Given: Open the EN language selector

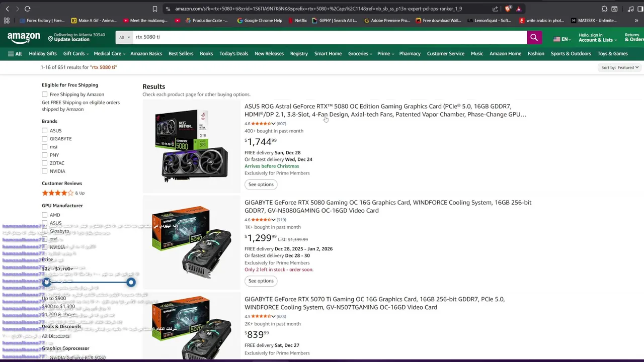Looking at the screenshot, I should (x=561, y=39).
